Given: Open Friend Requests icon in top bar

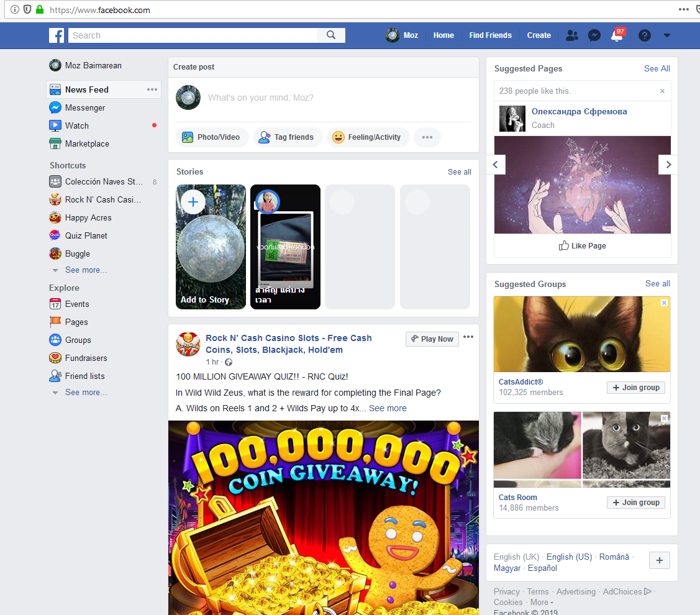Looking at the screenshot, I should pos(572,35).
